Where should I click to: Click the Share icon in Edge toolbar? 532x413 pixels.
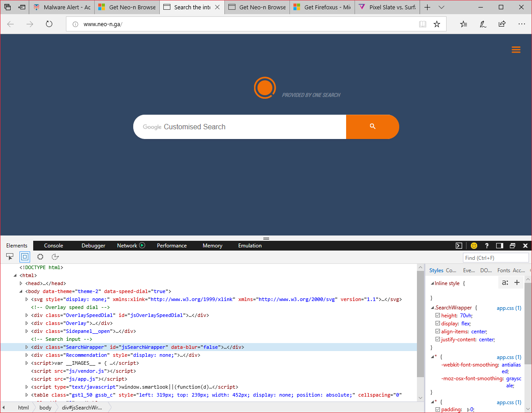click(502, 24)
